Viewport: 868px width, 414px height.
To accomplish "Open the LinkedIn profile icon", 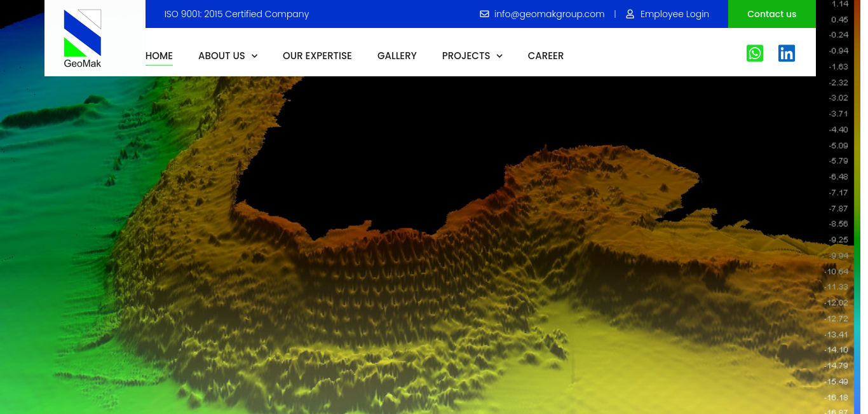I will [787, 53].
